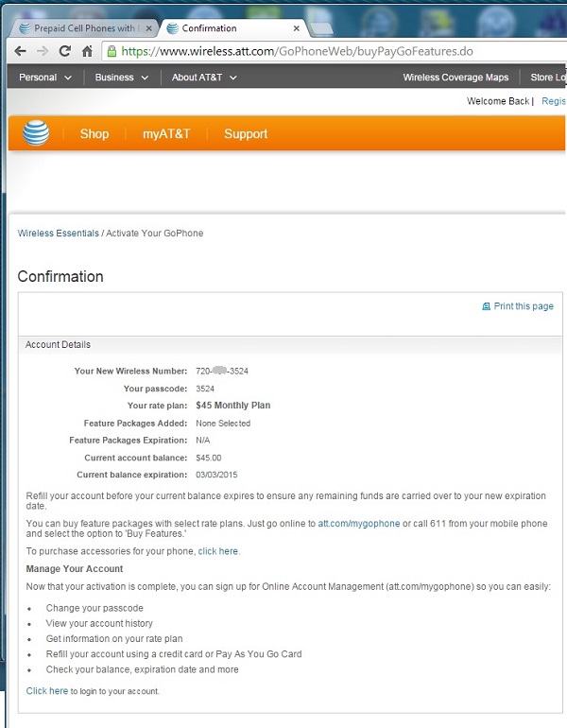Click 'Get information on your rate plan' item
The height and width of the screenshot is (728, 567).
tap(114, 639)
